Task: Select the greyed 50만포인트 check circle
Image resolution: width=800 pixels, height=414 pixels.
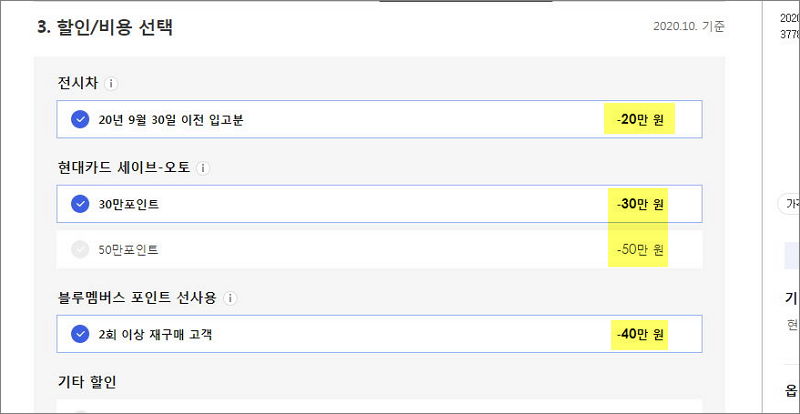Action: (x=80, y=250)
